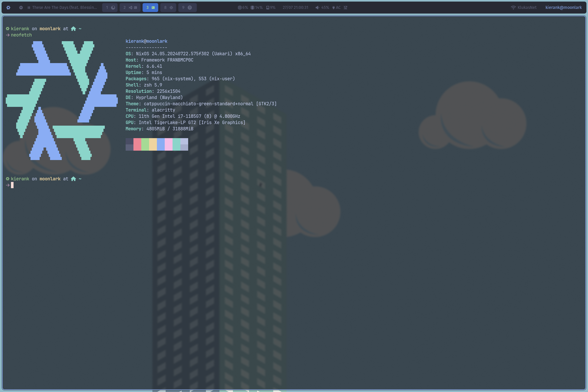
Task: Toggle the idle inhibitor screen icon
Action: (346, 8)
